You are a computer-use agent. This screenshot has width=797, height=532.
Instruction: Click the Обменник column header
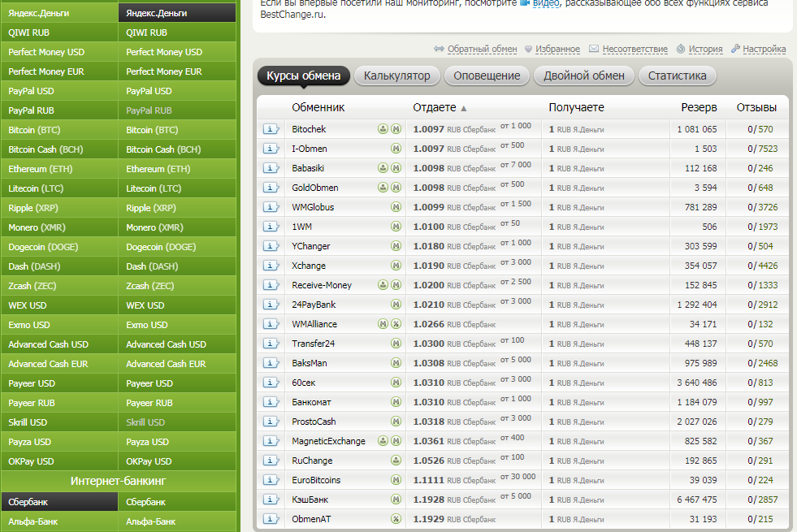[x=318, y=107]
